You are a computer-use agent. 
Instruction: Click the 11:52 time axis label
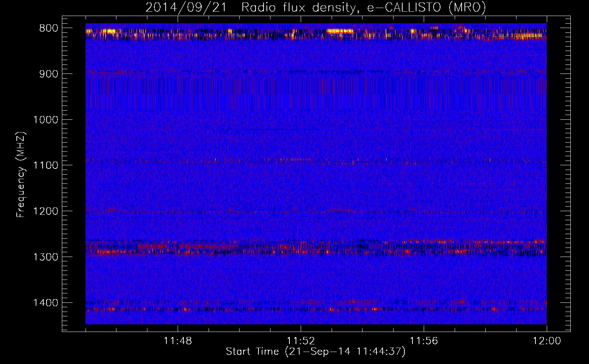click(301, 341)
